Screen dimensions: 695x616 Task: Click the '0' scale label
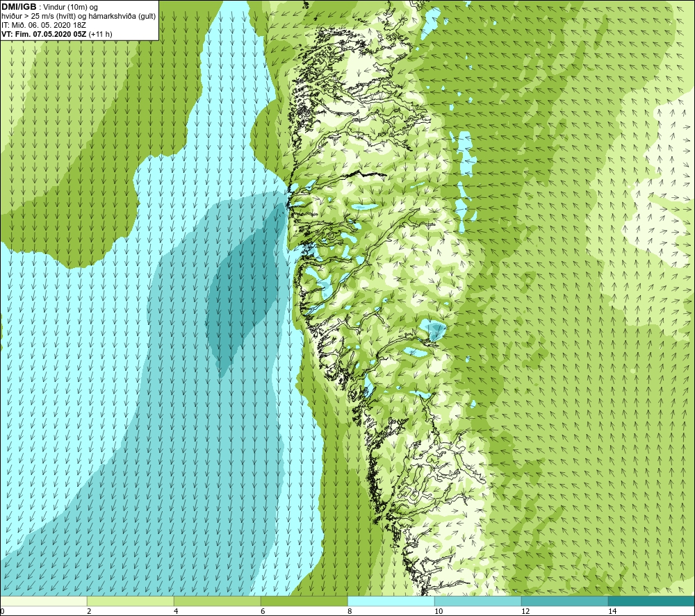(2, 612)
